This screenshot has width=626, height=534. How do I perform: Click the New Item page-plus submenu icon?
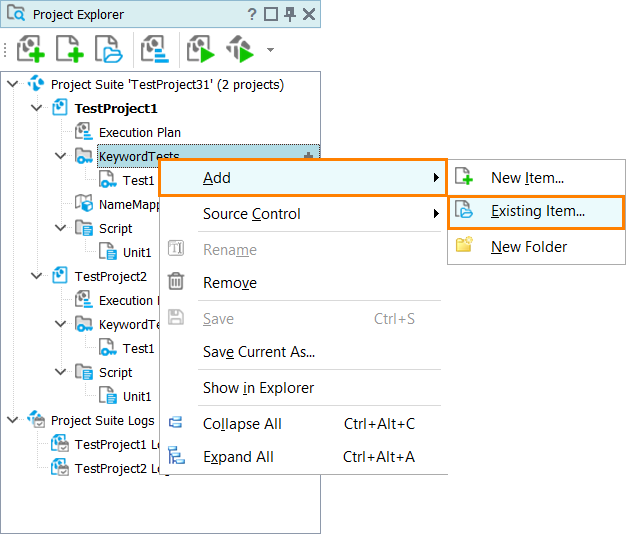tap(464, 176)
